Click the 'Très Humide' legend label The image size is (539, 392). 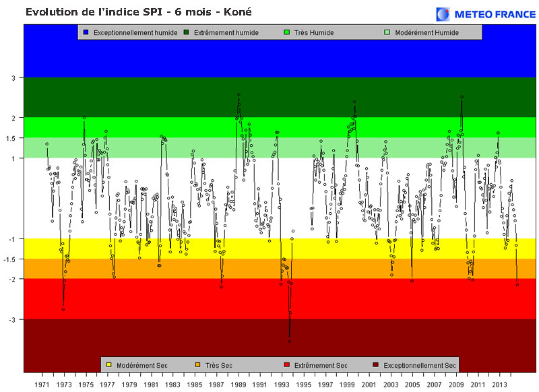click(x=314, y=32)
